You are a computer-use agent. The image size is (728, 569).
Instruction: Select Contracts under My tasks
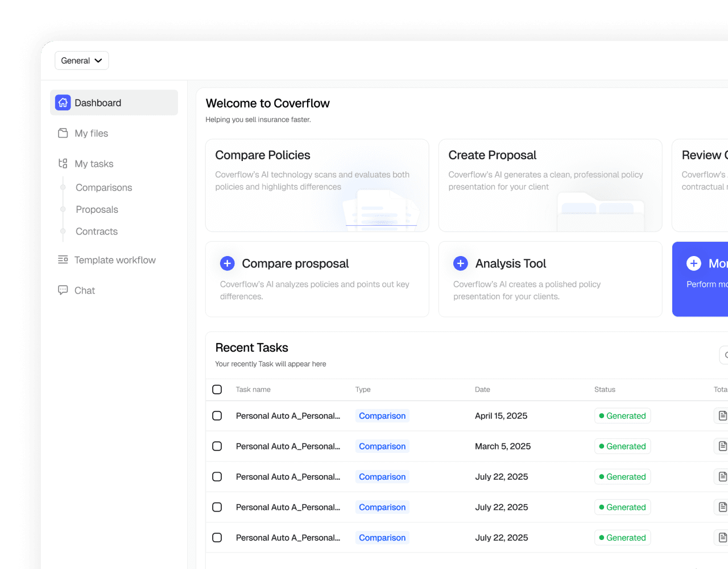tap(97, 232)
